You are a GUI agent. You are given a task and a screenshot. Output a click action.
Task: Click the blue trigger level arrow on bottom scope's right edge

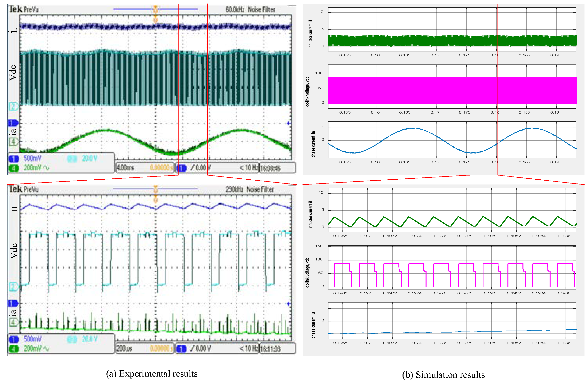(289, 304)
